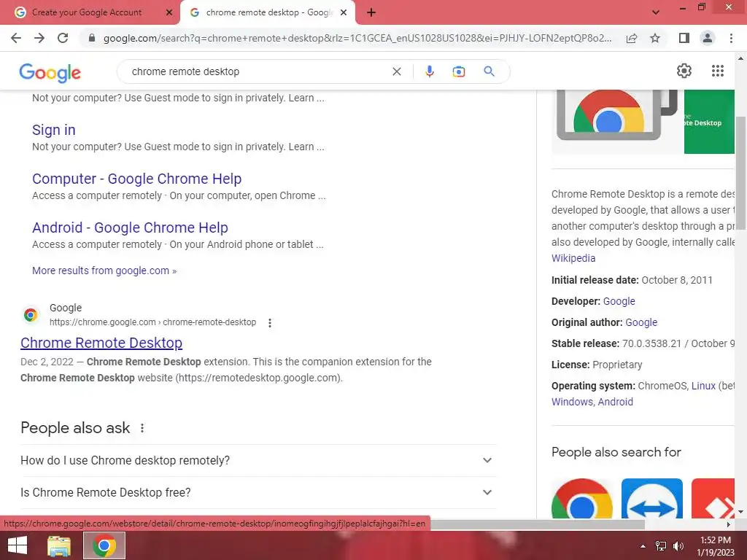
Task: View site information padlock icon
Action: click(92, 38)
